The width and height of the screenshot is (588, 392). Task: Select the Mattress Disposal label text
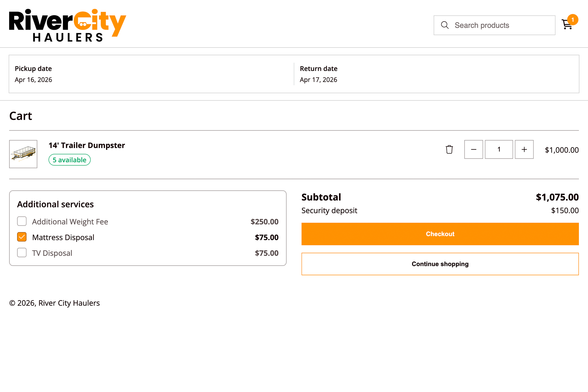click(63, 237)
